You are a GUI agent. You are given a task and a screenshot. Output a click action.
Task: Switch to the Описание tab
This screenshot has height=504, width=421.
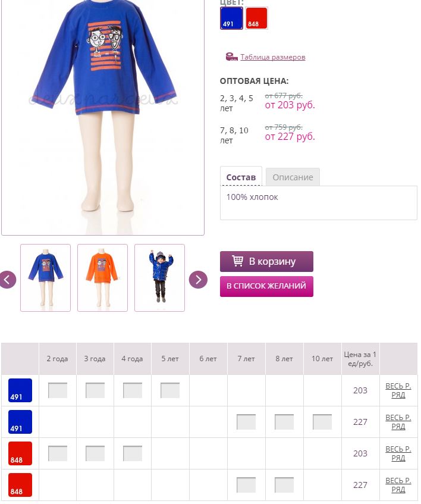pos(293,177)
